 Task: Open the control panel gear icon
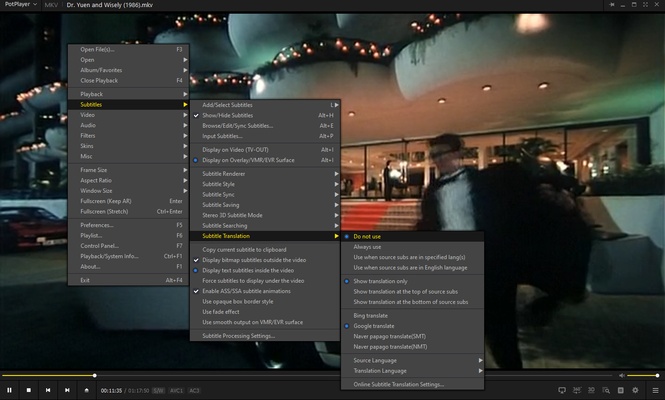(635, 390)
